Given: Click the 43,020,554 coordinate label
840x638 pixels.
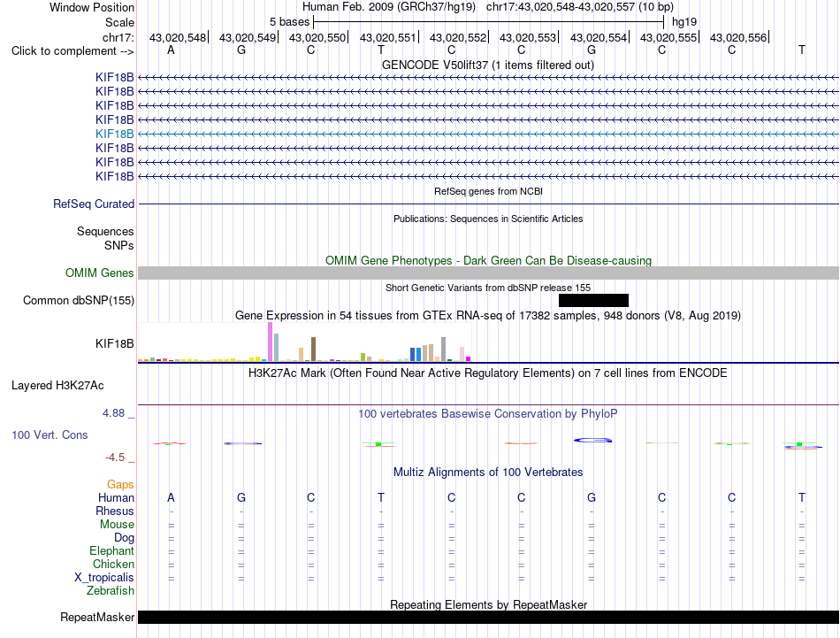Looking at the screenshot, I should pos(599,37).
